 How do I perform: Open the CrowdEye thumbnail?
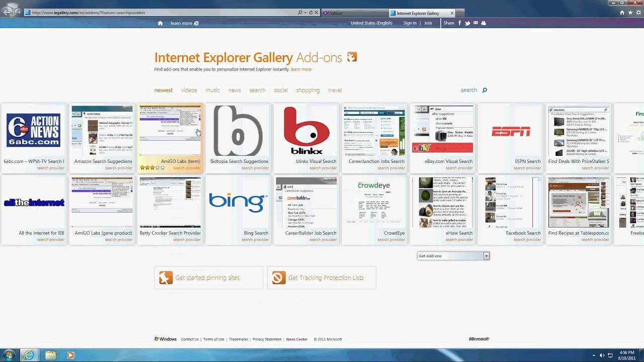click(x=374, y=209)
